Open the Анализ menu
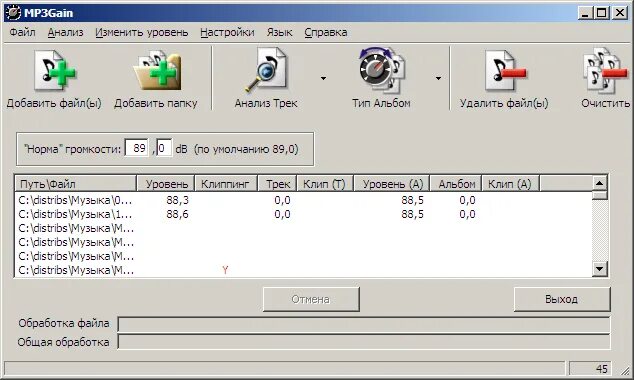This screenshot has width=634, height=380. tap(66, 32)
